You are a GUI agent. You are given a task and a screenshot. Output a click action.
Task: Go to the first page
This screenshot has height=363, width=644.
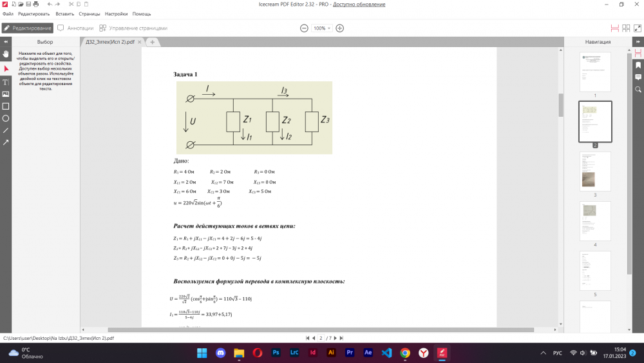coord(307,338)
